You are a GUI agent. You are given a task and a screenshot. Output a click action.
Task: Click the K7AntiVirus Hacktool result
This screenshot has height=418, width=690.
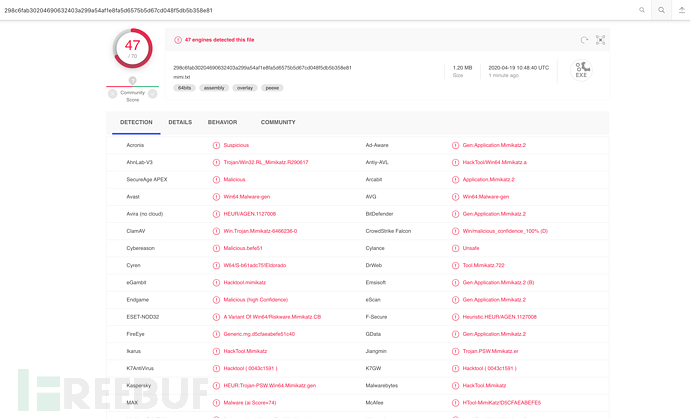pyautogui.click(x=250, y=368)
